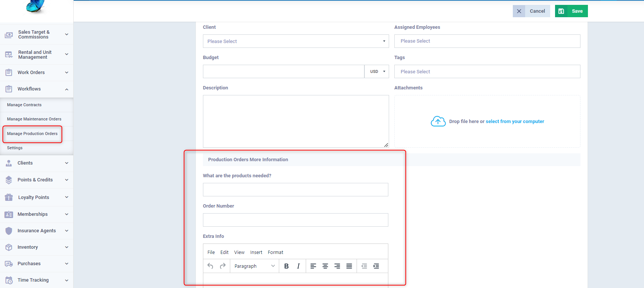Click the redo arrow in editor
644x288 pixels.
[223, 266]
